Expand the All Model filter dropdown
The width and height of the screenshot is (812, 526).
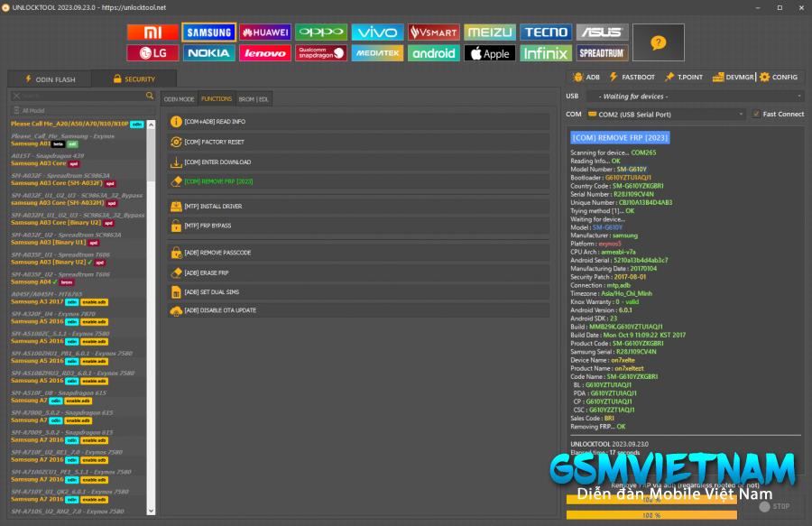(x=83, y=110)
